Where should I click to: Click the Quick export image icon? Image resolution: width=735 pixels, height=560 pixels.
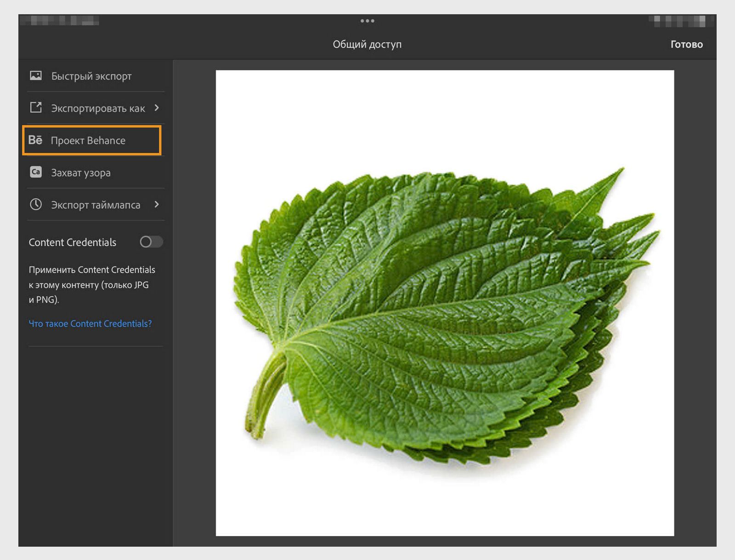click(36, 75)
